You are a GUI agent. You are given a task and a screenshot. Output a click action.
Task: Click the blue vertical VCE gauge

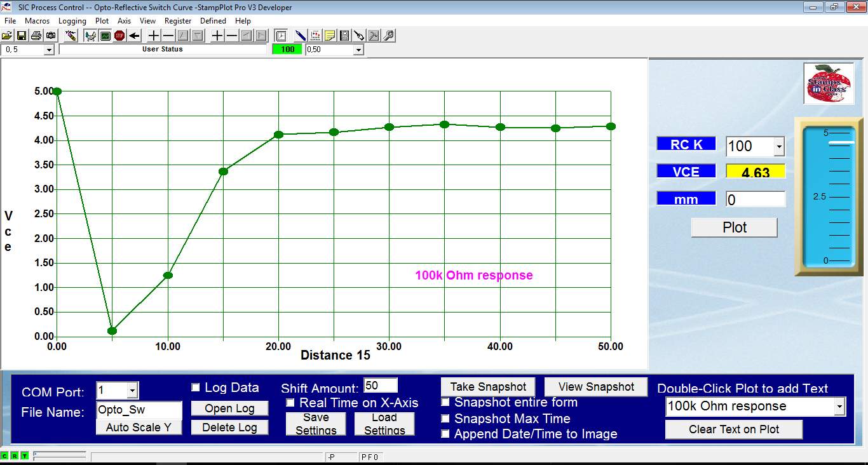[829, 196]
